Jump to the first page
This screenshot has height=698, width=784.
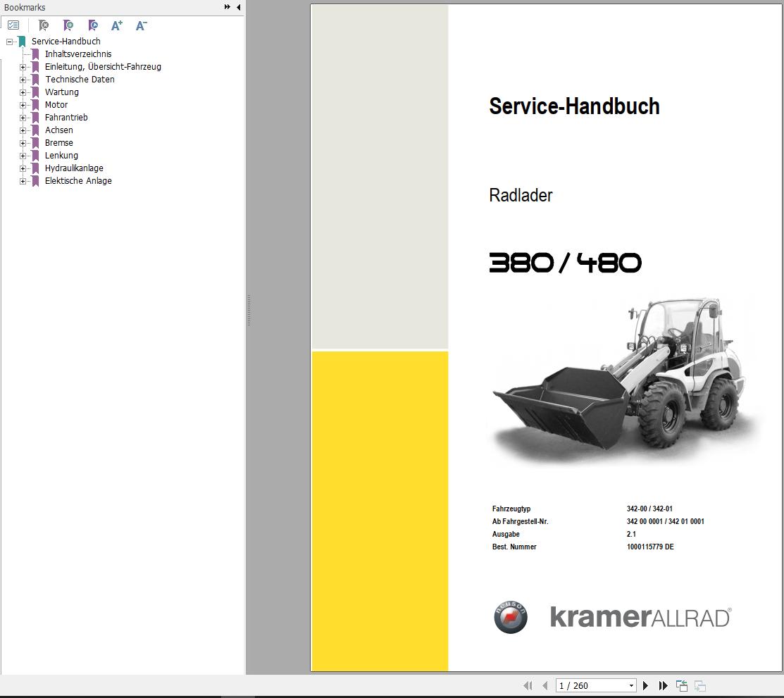pyautogui.click(x=528, y=685)
